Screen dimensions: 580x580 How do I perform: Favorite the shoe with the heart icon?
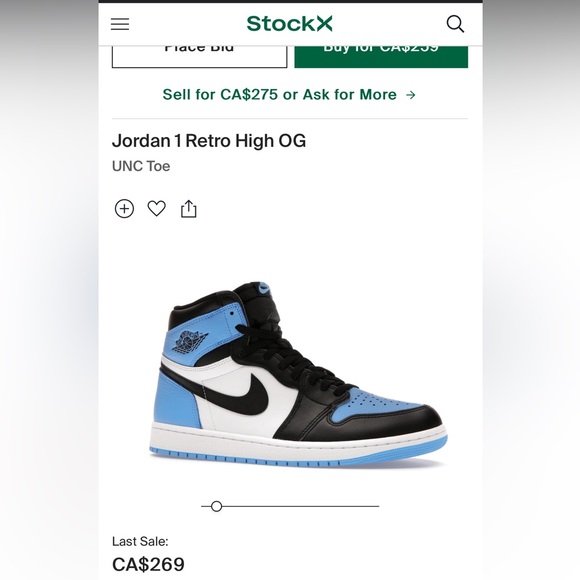click(x=156, y=209)
